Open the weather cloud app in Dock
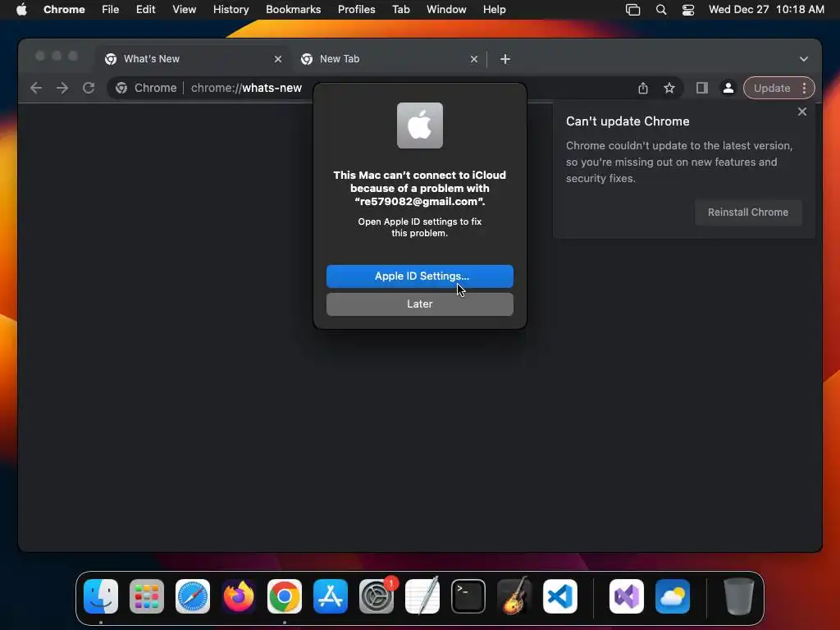The width and height of the screenshot is (840, 630). click(673, 596)
